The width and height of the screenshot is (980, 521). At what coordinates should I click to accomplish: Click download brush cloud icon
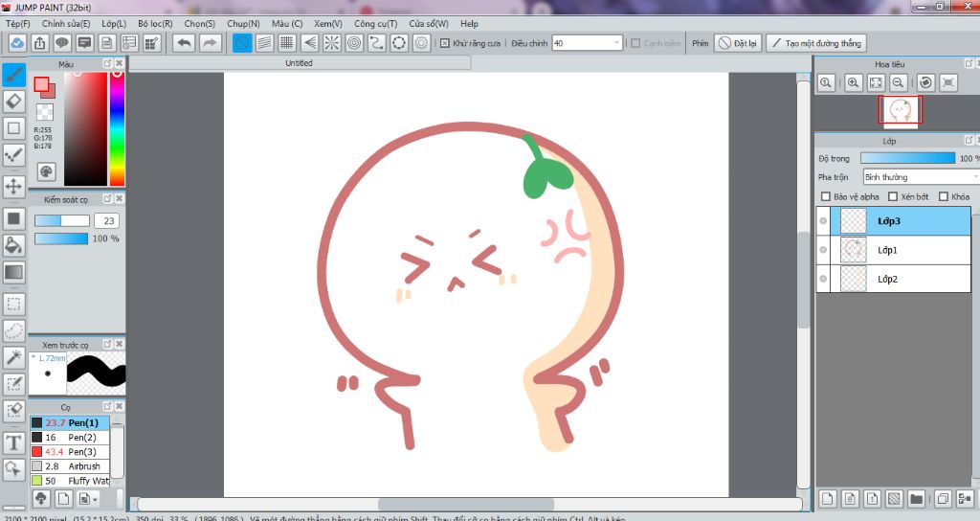click(41, 498)
